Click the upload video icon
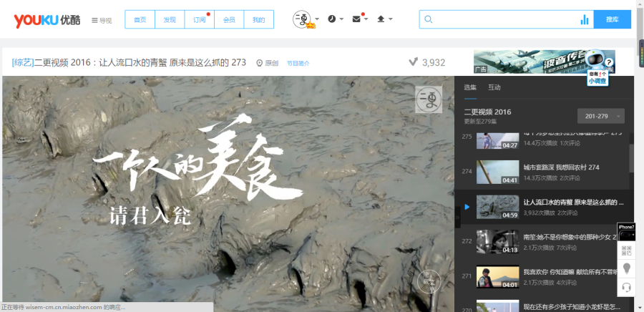644x312 pixels. pyautogui.click(x=381, y=19)
